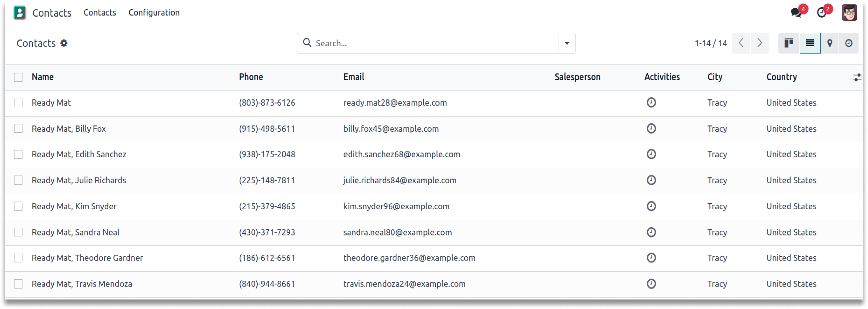Open the Contacts app home icon
Screen dimensions: 868x309
tap(20, 13)
